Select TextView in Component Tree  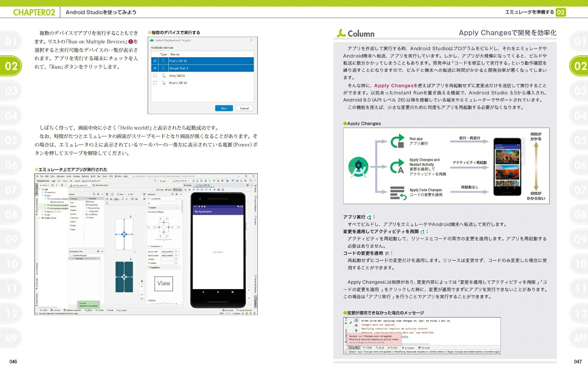point(84,258)
